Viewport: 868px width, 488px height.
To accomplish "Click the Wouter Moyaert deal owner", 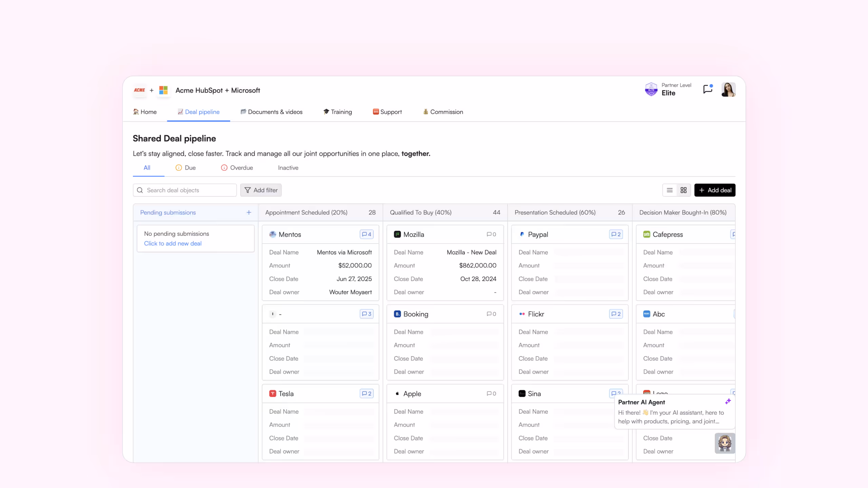I will point(351,292).
